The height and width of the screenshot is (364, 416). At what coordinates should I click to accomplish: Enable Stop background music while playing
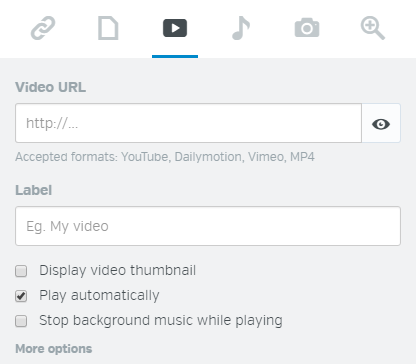pos(21,321)
